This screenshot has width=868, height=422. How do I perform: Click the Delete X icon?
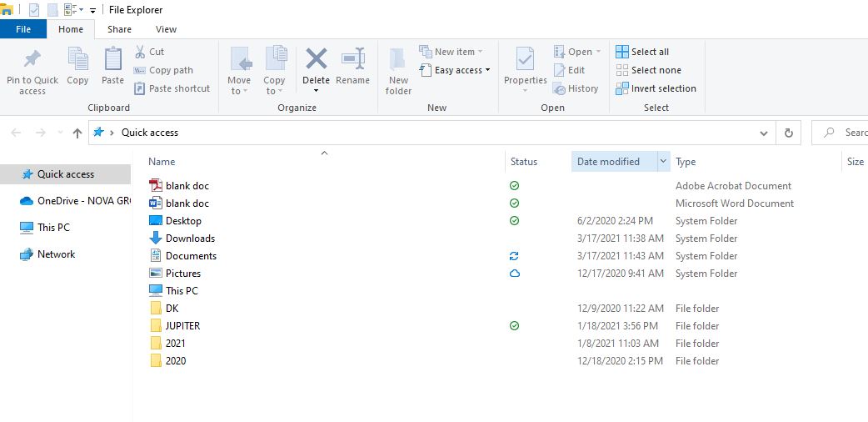tap(316, 58)
